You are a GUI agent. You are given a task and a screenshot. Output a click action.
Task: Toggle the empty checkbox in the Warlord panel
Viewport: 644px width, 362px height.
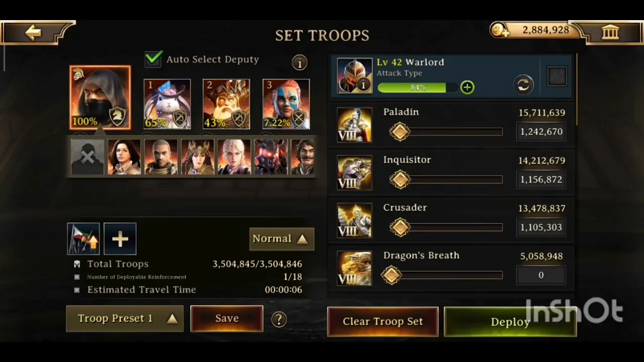click(x=557, y=76)
